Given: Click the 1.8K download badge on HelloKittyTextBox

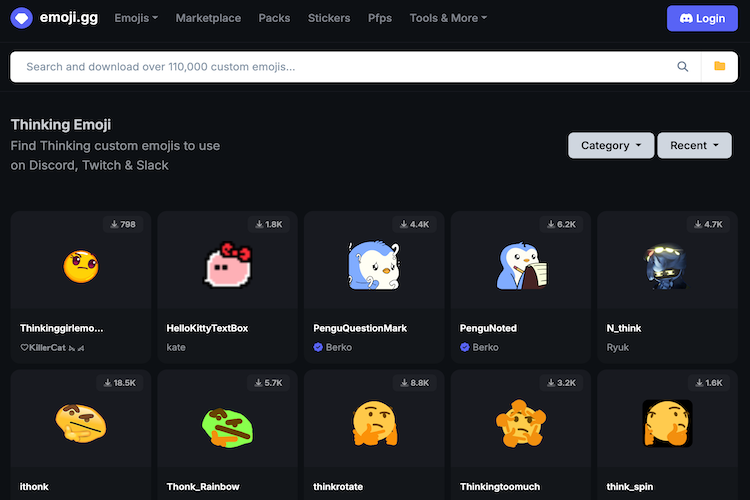Looking at the screenshot, I should coord(269,224).
